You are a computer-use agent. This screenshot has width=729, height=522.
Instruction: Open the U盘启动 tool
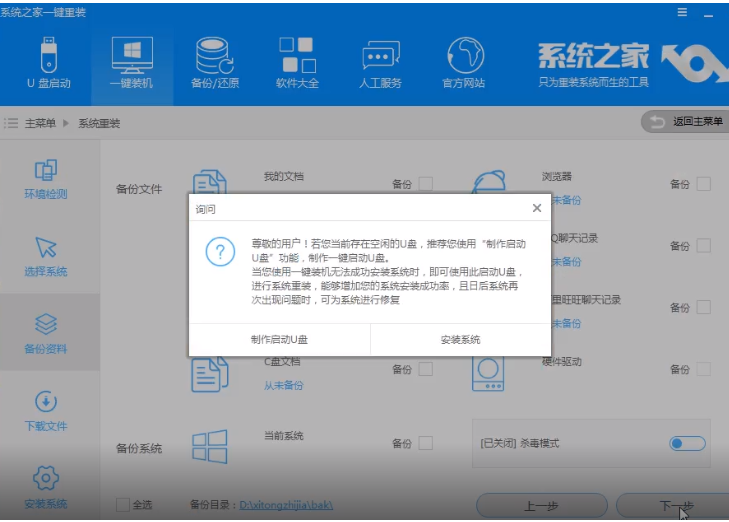coord(48,63)
